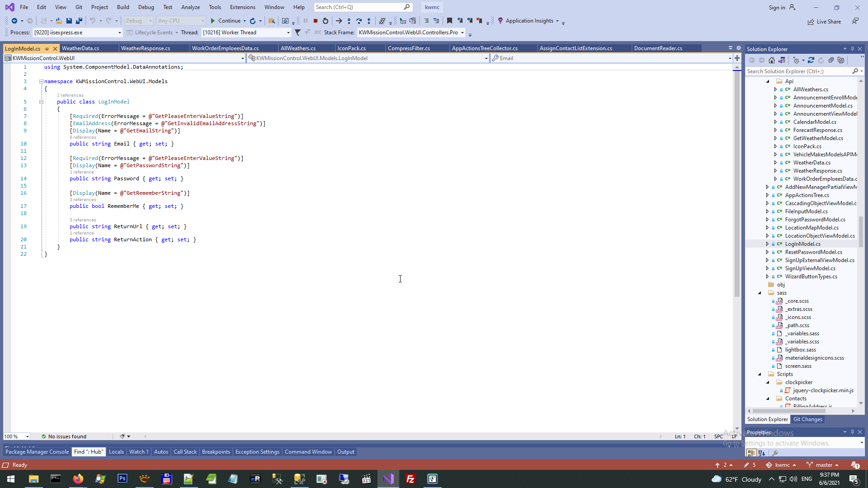
Task: Click Sync with Active Document icon
Action: 811,60
